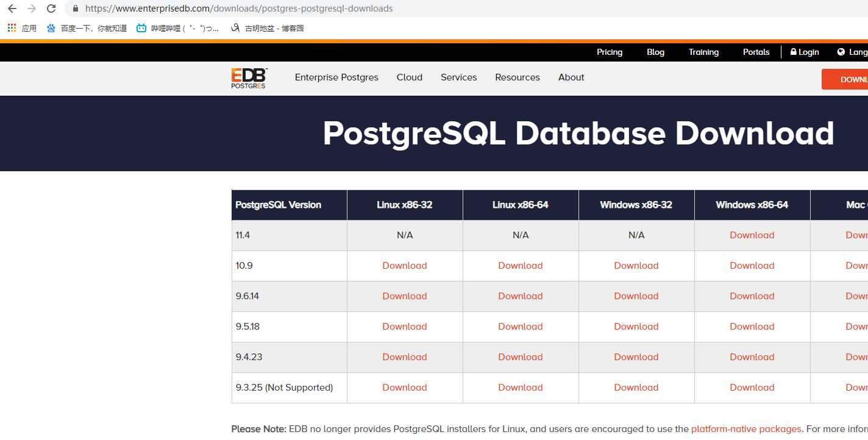The width and height of the screenshot is (868, 440).
Task: Reload the page with refresh icon
Action: (x=51, y=9)
